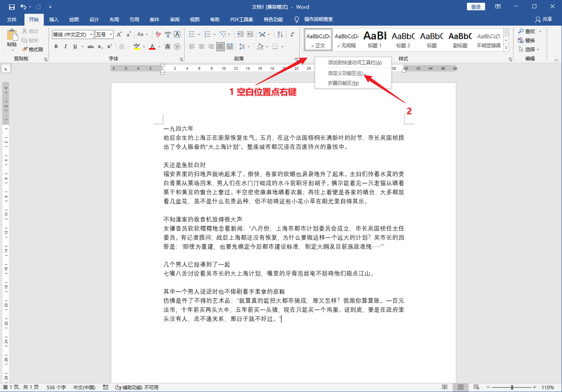Click the Distributed alignment icon
This screenshot has width=562, height=392.
click(x=230, y=46)
